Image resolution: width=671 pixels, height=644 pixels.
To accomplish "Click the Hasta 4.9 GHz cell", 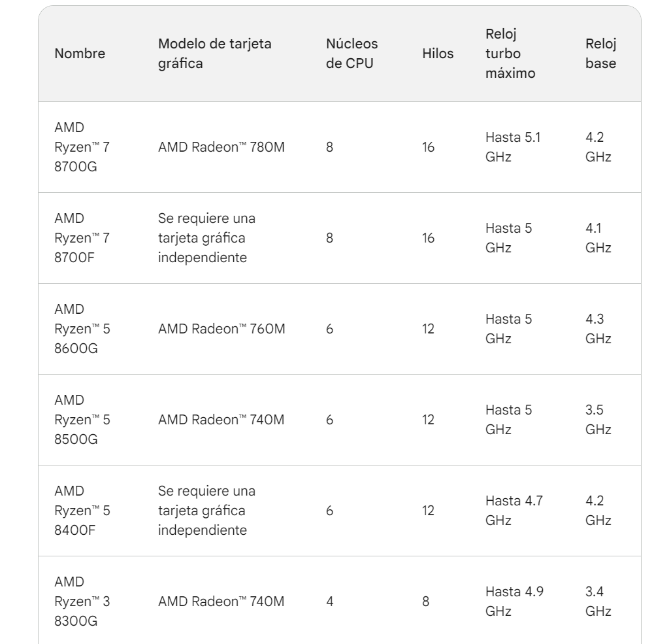I will [514, 602].
